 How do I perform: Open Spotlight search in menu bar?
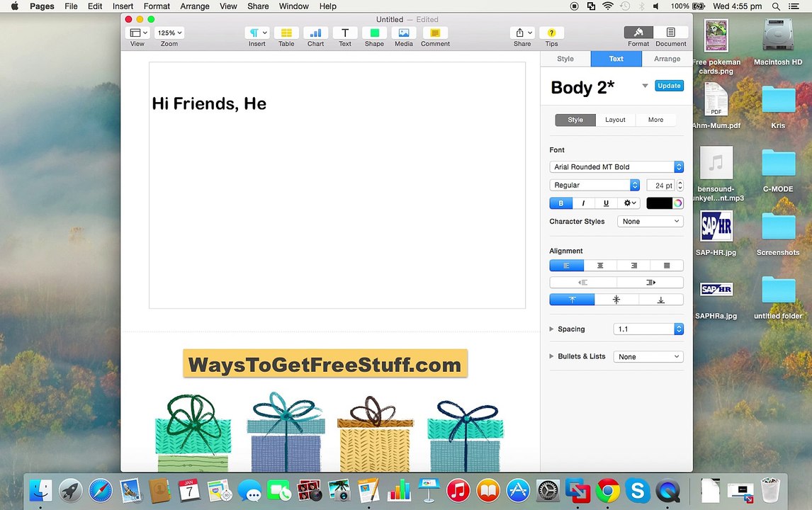tap(776, 6)
